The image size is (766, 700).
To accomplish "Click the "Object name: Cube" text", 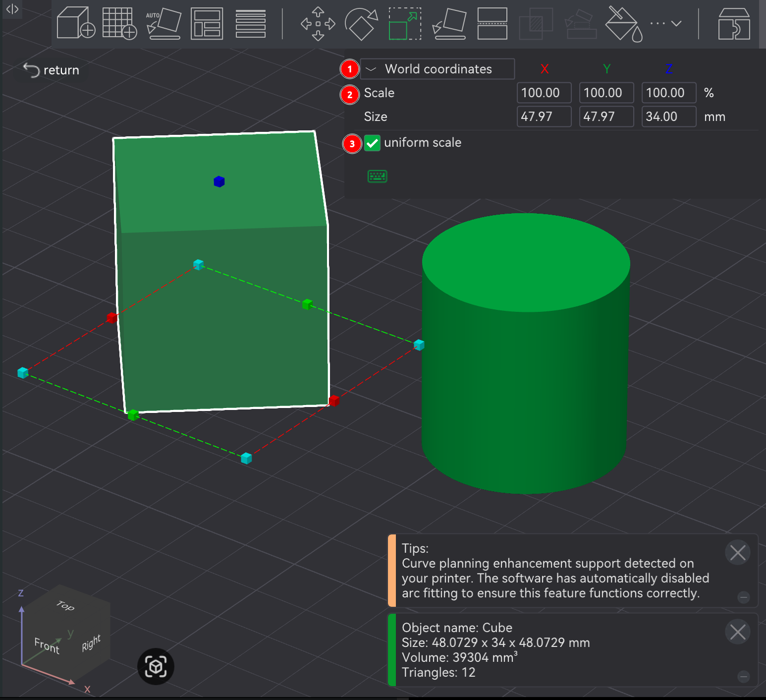I will pyautogui.click(x=457, y=628).
